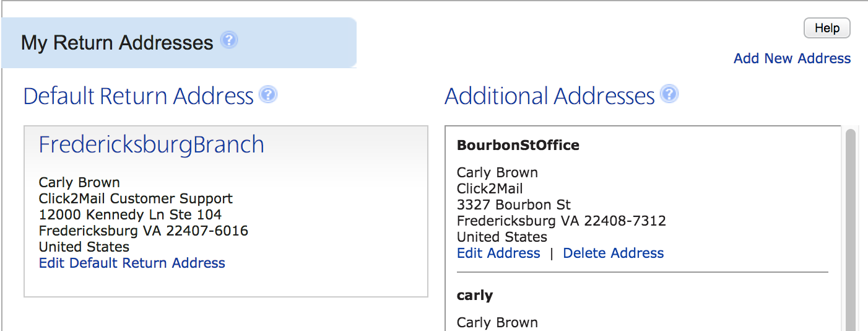Click the 3327 Bourbon St address line
Image resolution: width=868 pixels, height=331 pixels.
[x=514, y=205]
